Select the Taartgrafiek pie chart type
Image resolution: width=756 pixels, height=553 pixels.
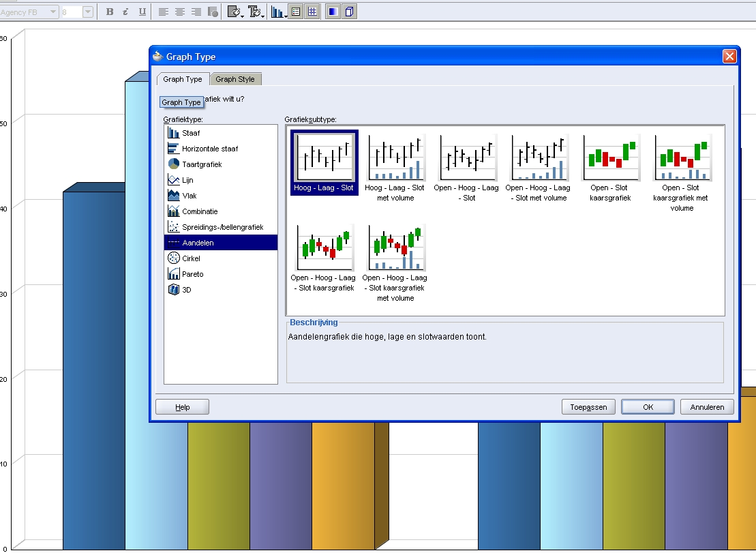tap(202, 164)
